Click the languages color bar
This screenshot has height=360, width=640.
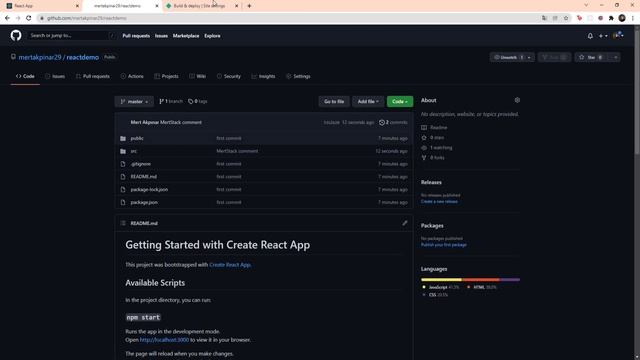pos(470,280)
